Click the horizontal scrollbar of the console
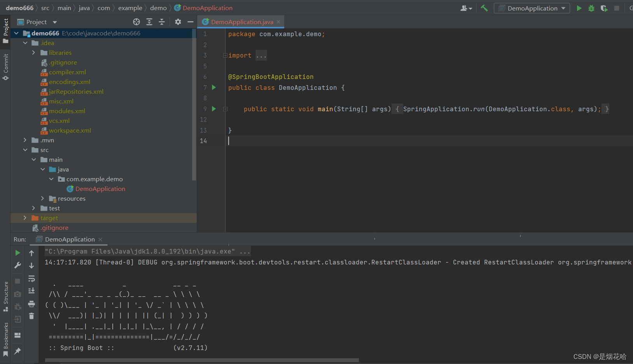Viewport: 633px width, 364px height. [x=202, y=360]
